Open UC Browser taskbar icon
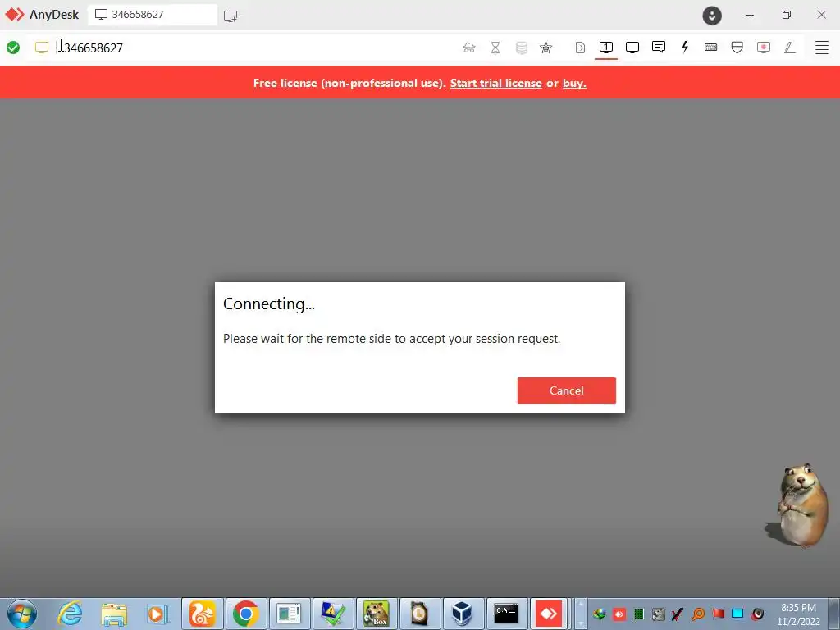Screen dimensions: 840x630 [202, 614]
